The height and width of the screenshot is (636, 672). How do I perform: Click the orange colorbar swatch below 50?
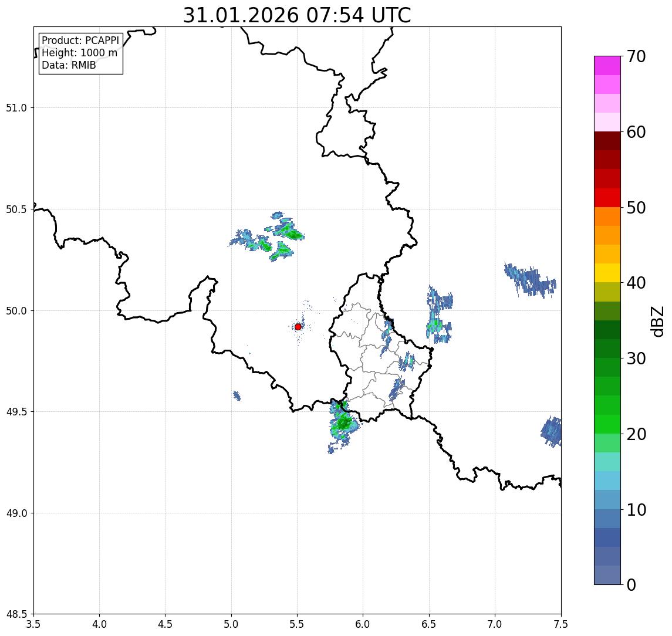pyautogui.click(x=607, y=217)
